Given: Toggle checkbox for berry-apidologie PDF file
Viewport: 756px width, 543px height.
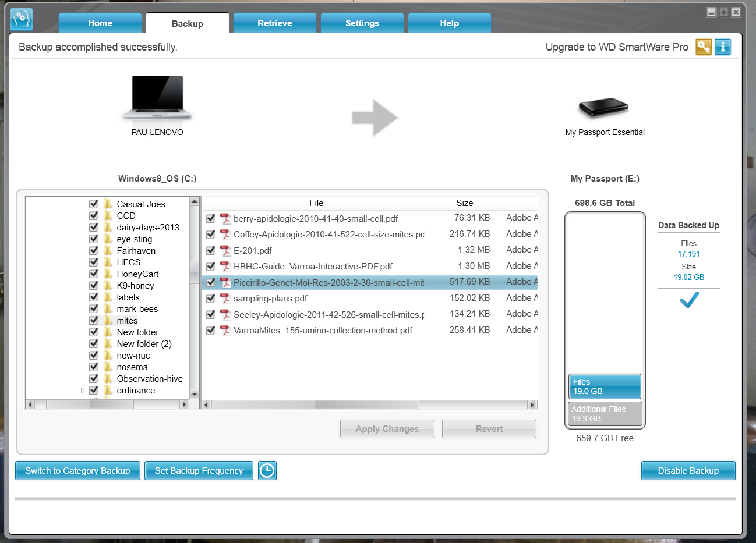Looking at the screenshot, I should pyautogui.click(x=211, y=218).
